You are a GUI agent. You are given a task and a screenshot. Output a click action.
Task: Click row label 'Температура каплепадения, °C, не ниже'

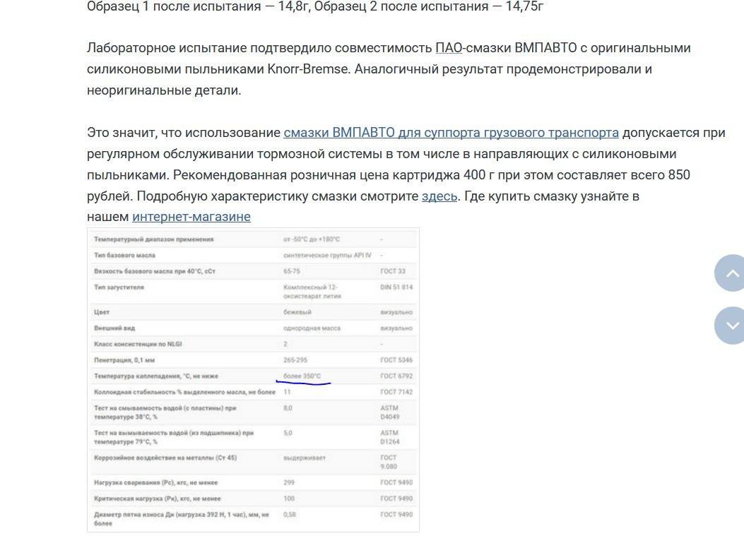156,376
